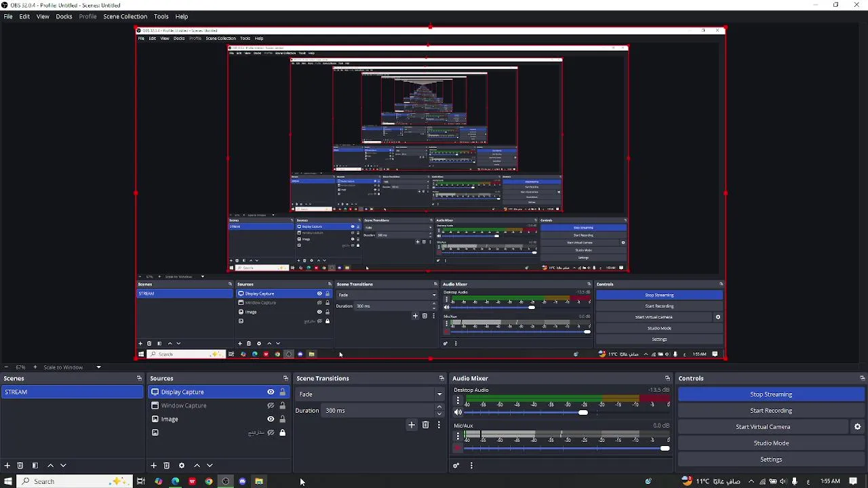The width and height of the screenshot is (868, 488).
Task: Enable Studio Mode from Controls
Action: 771,443
